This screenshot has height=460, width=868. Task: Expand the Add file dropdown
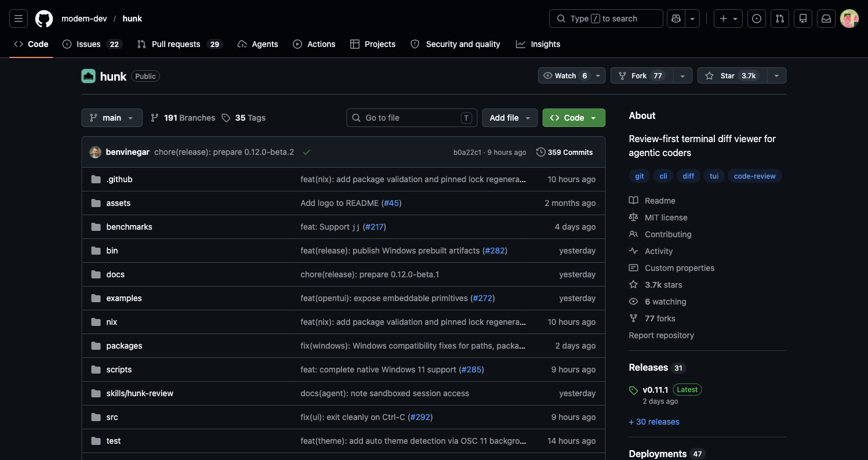tap(510, 118)
